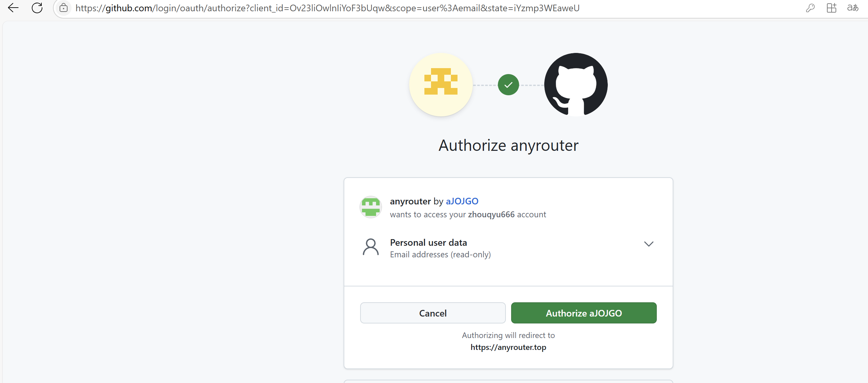The width and height of the screenshot is (868, 383).
Task: Click the Personal user data person icon
Action: (x=371, y=247)
